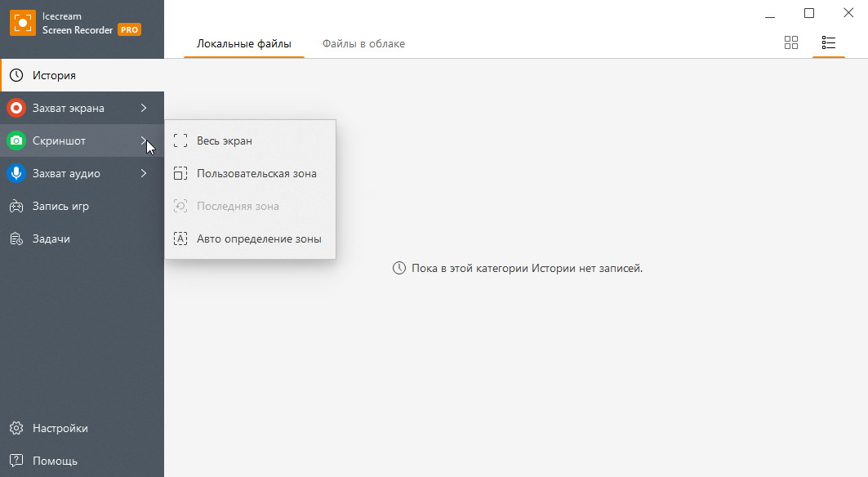Viewport: 868px width, 477px height.
Task: Click the blue microphone Захват аудио icon
Action: (16, 173)
